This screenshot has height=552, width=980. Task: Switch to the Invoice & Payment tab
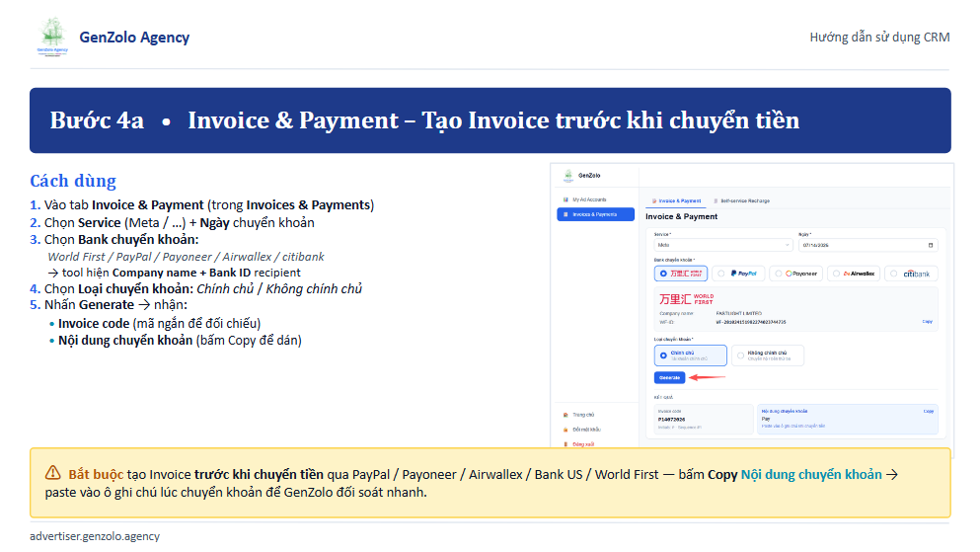(677, 200)
